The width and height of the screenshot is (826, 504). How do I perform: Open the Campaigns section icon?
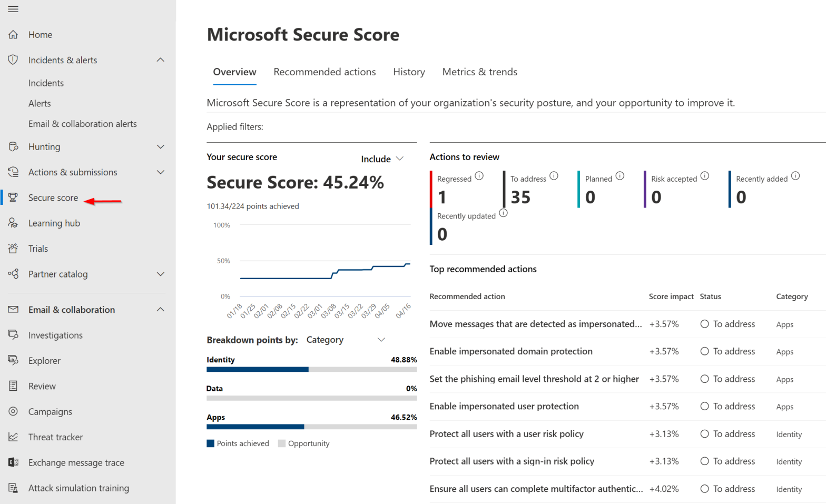pos(13,411)
